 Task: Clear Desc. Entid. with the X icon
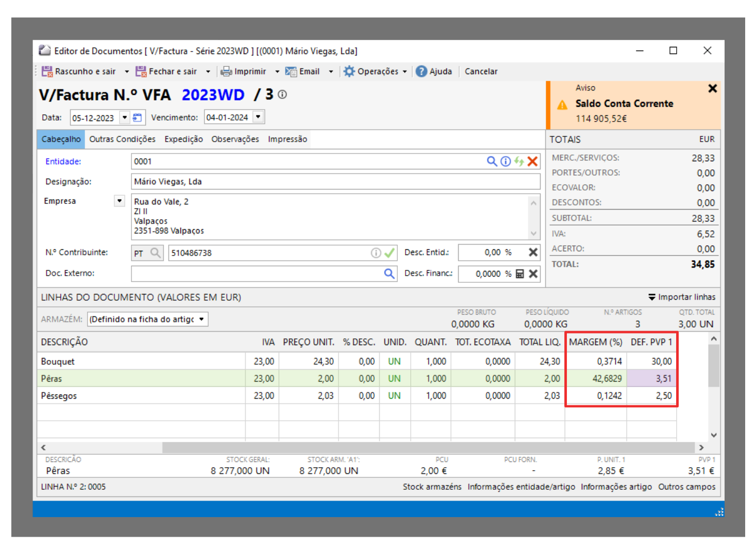pos(533,252)
